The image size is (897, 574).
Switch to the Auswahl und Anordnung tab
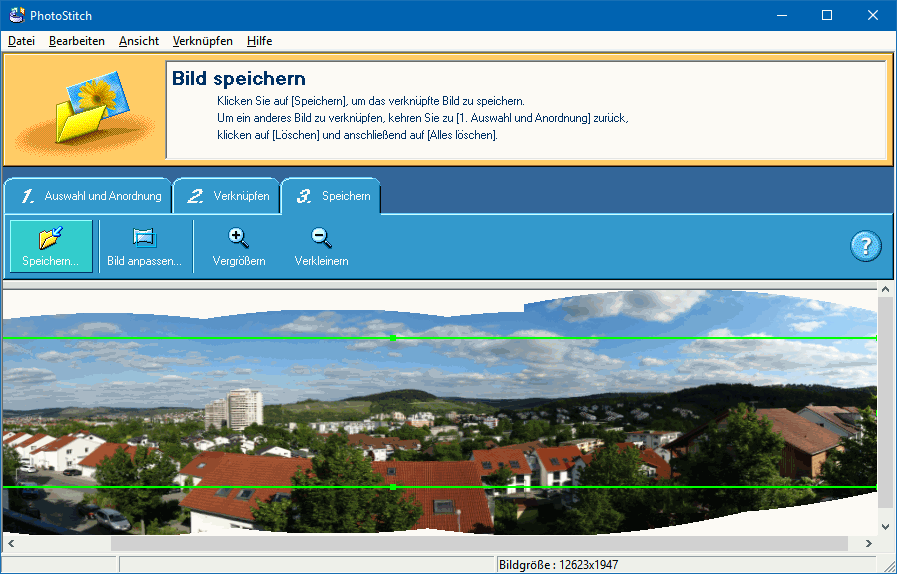(85, 196)
